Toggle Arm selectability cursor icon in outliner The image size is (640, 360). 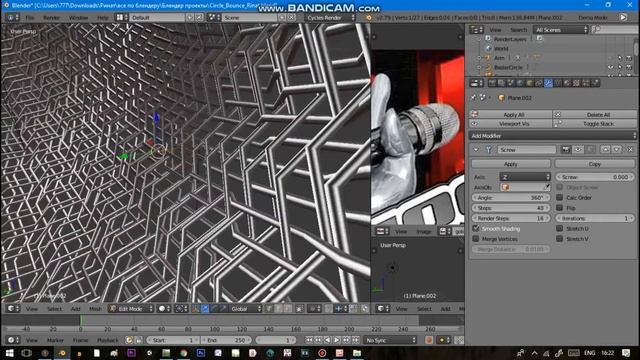tap(620, 58)
